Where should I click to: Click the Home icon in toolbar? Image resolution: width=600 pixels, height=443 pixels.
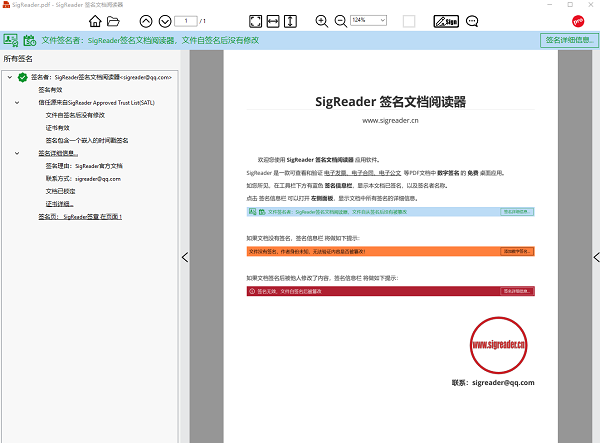point(95,21)
